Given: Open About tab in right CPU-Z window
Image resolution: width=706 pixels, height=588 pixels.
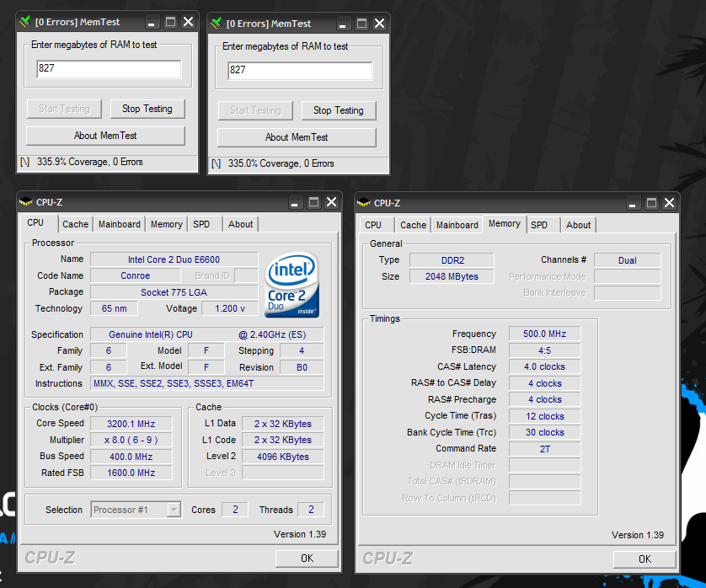Looking at the screenshot, I should point(578,225).
